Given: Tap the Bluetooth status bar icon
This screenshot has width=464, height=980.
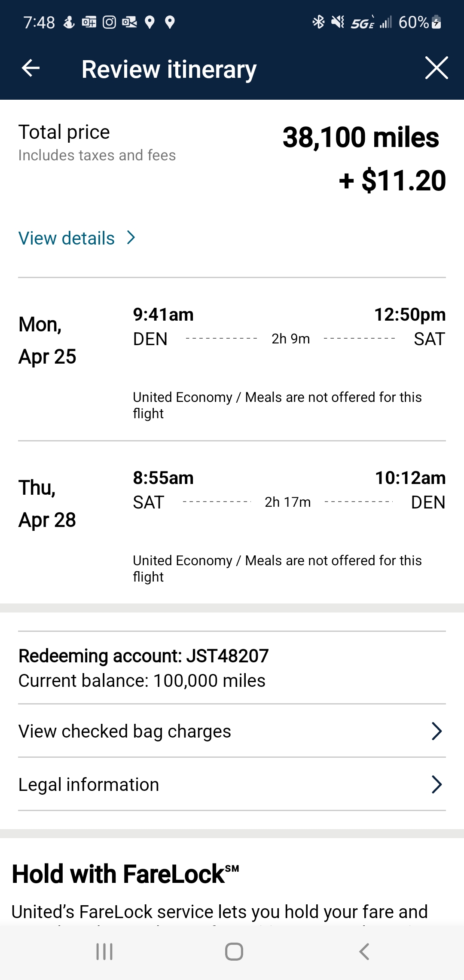Looking at the screenshot, I should coord(318,22).
